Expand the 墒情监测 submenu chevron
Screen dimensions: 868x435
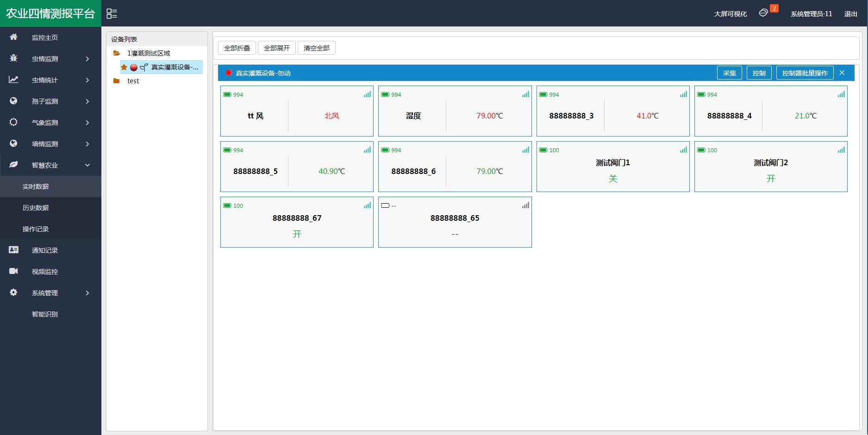click(87, 144)
